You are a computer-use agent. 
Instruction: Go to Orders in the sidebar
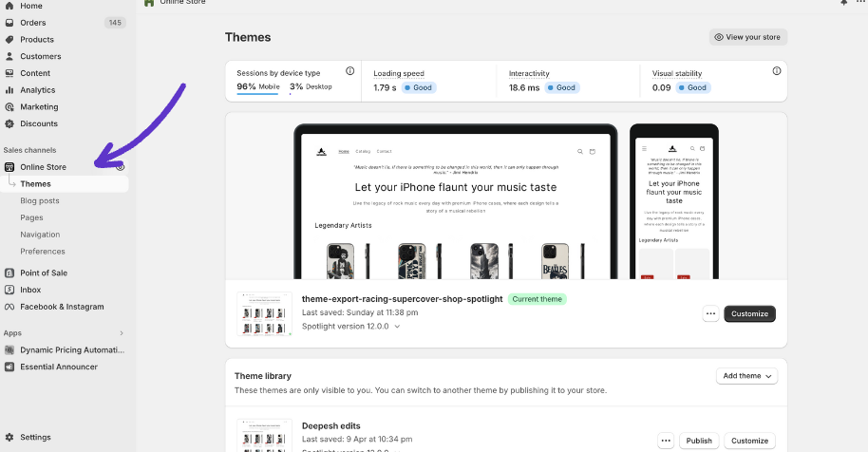click(x=32, y=23)
